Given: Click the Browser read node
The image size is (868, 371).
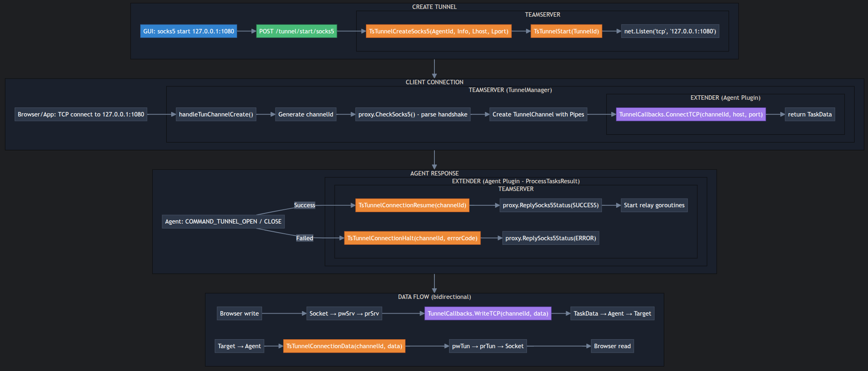Looking at the screenshot, I should tap(612, 346).
